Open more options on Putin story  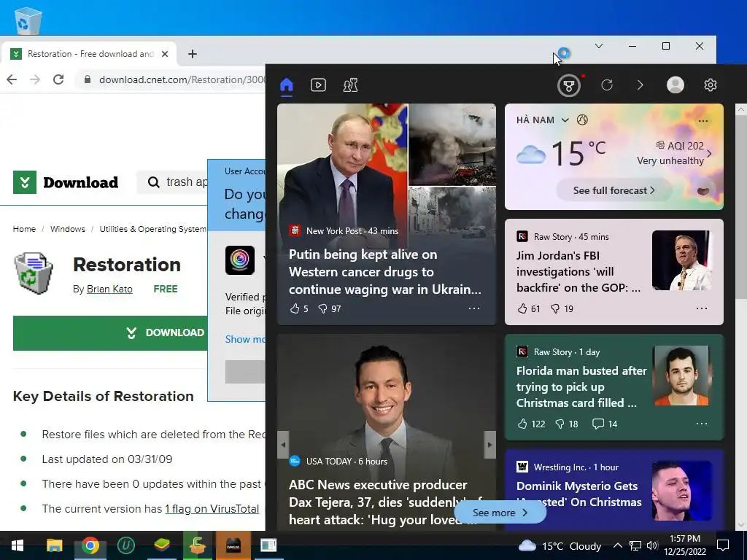pos(474,308)
